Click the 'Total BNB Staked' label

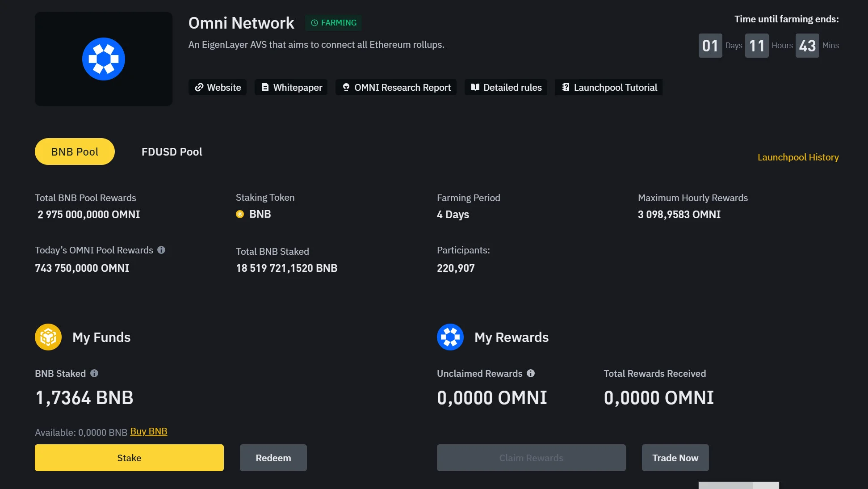point(273,252)
